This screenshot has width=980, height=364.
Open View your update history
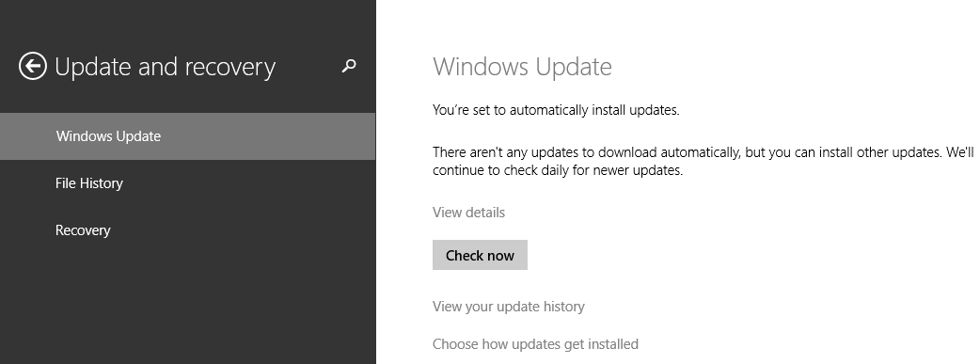(509, 307)
